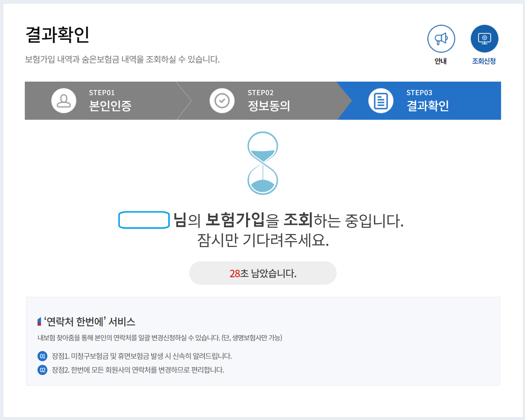Click the STEP03 document icon

click(381, 100)
